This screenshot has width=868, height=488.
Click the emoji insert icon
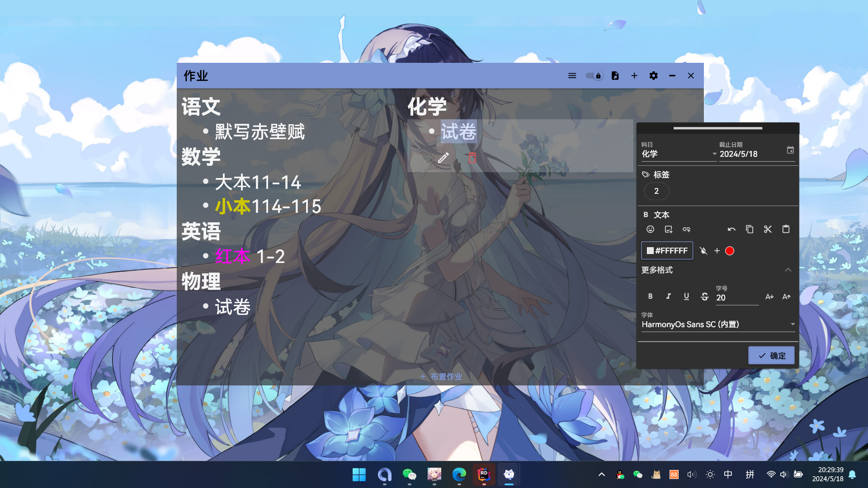pos(650,230)
